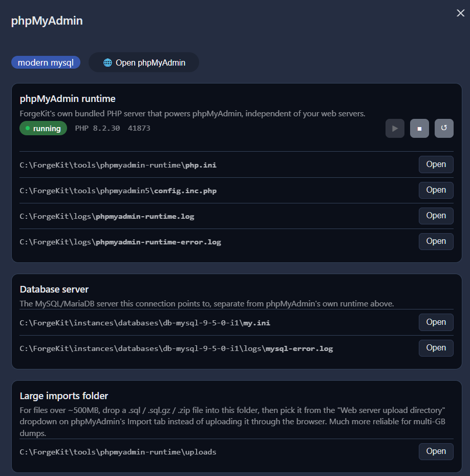Click the green running status dot
This screenshot has width=470, height=476.
pos(28,129)
